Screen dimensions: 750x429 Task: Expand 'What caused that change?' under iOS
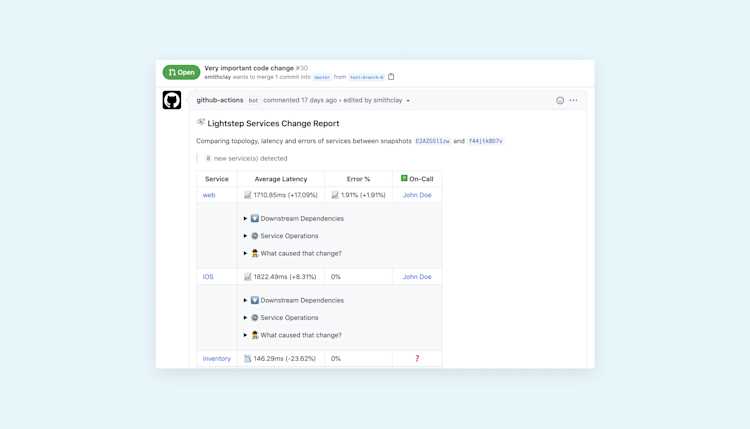click(292, 335)
